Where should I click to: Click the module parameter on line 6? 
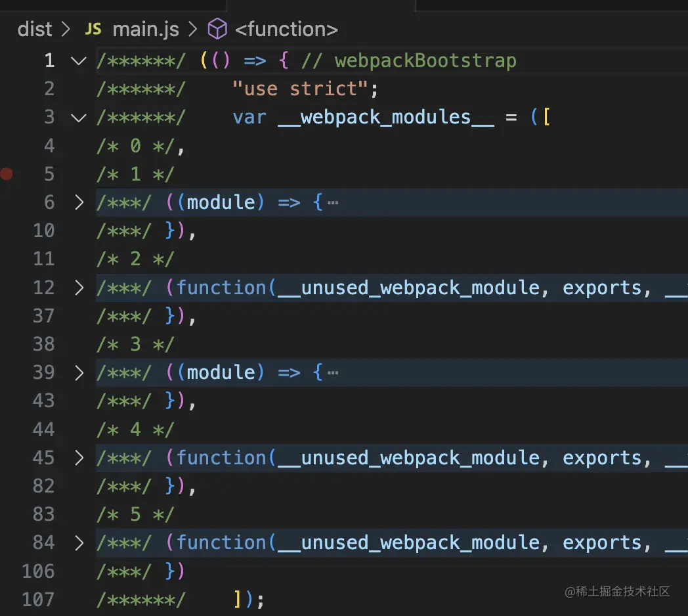(x=221, y=202)
